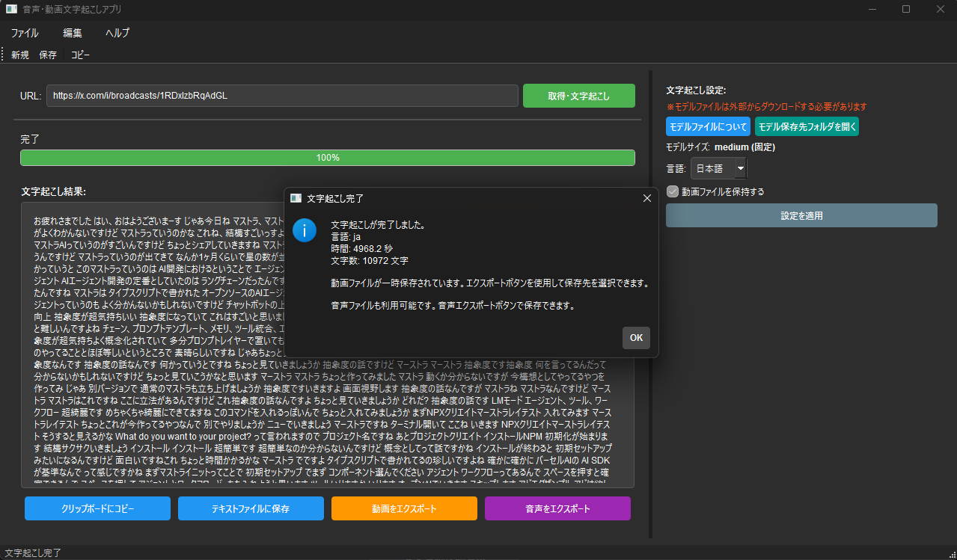
Task: Click 動画をエクスポート button
Action: (x=404, y=508)
